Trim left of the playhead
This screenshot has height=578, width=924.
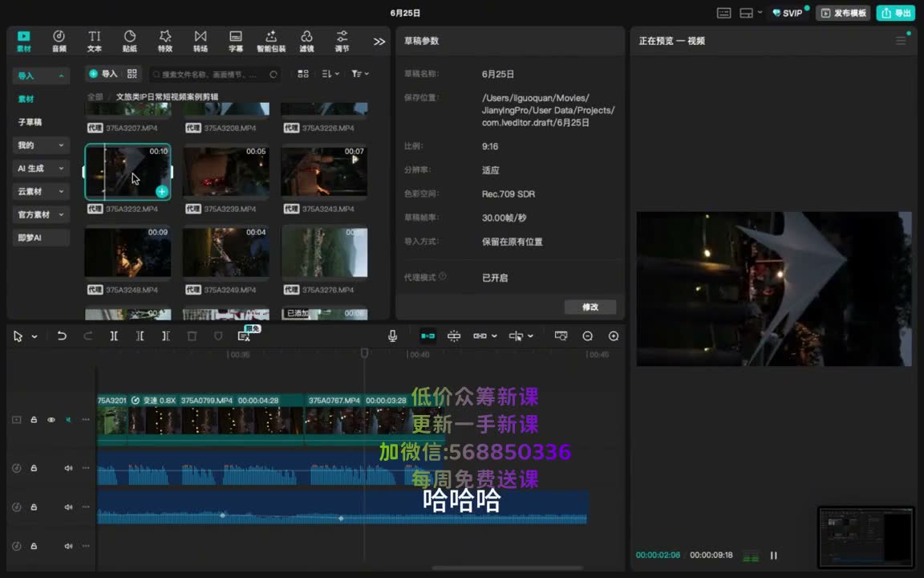pyautogui.click(x=140, y=336)
